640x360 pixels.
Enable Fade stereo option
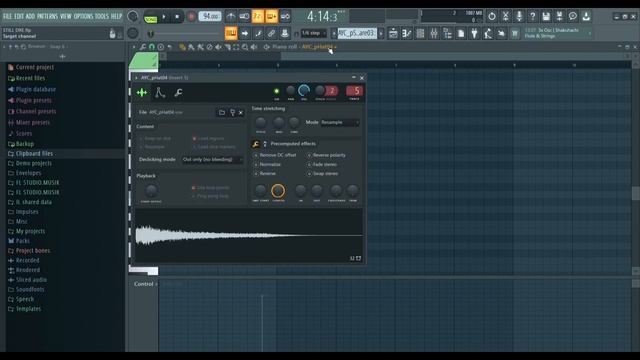tap(309, 164)
